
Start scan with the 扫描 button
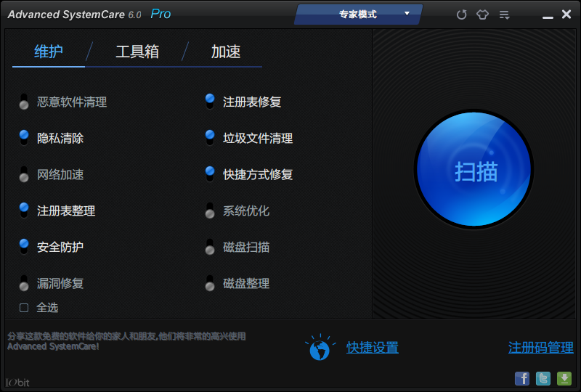coord(474,169)
